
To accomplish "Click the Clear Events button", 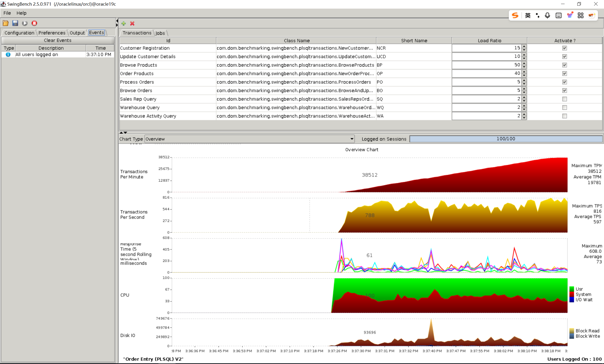I will (58, 40).
